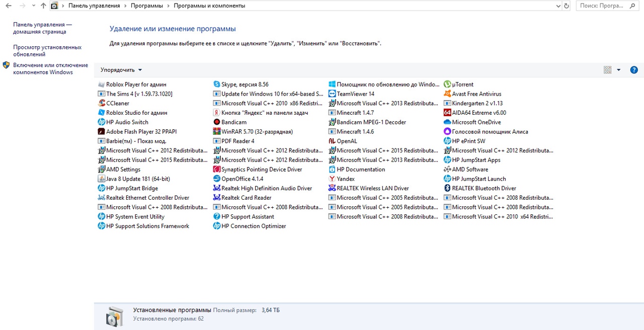Open recent locations dropdown arrow
The height and width of the screenshot is (330, 644).
tap(34, 6)
